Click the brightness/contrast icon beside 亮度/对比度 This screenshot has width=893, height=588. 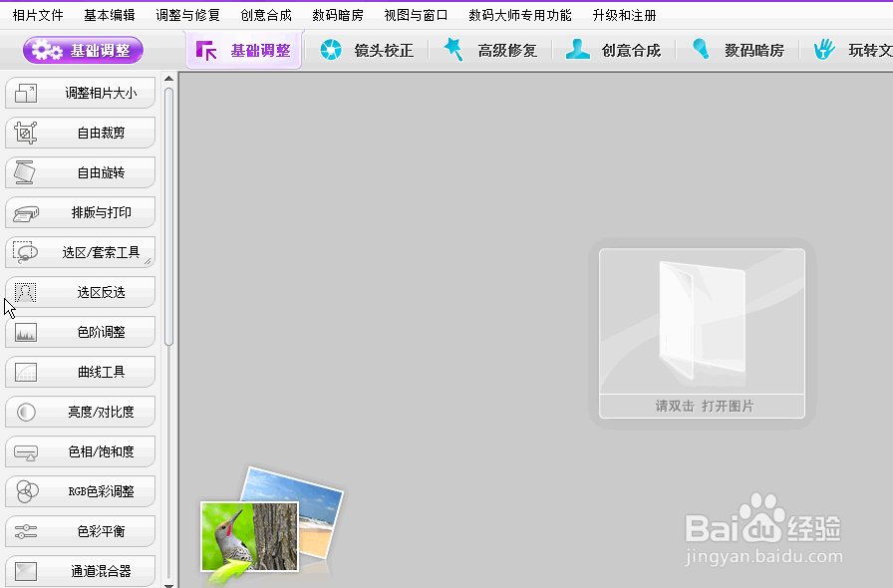click(26, 412)
